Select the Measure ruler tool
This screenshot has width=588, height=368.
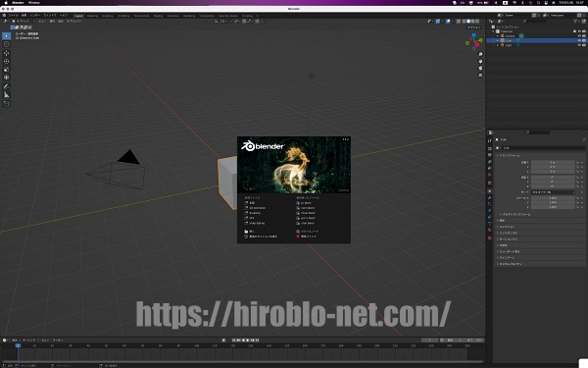[7, 94]
